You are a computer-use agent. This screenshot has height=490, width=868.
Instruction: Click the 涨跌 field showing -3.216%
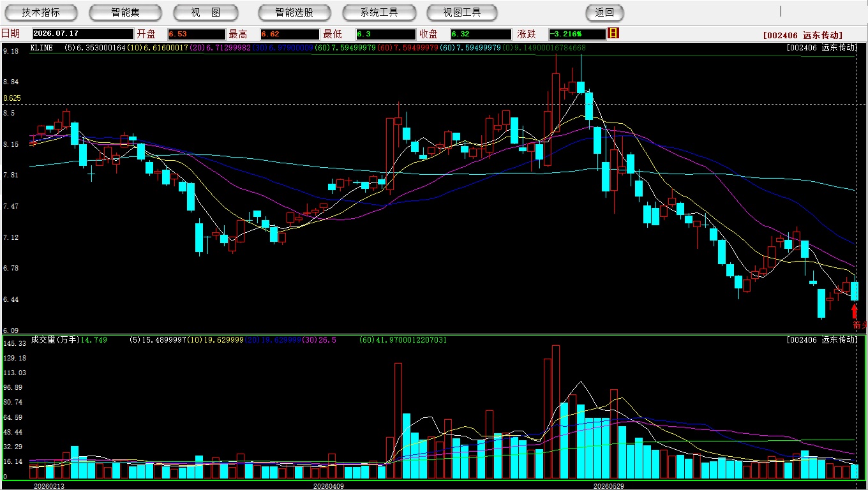578,34
